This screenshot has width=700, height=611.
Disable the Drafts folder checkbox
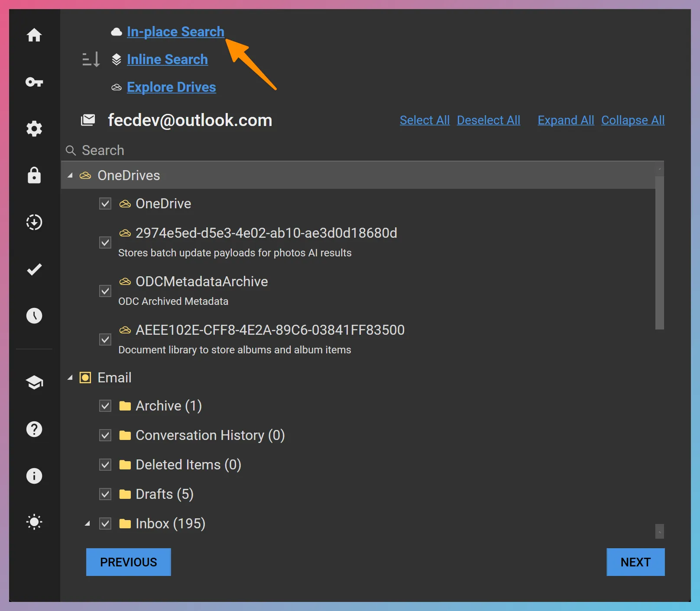pos(105,494)
